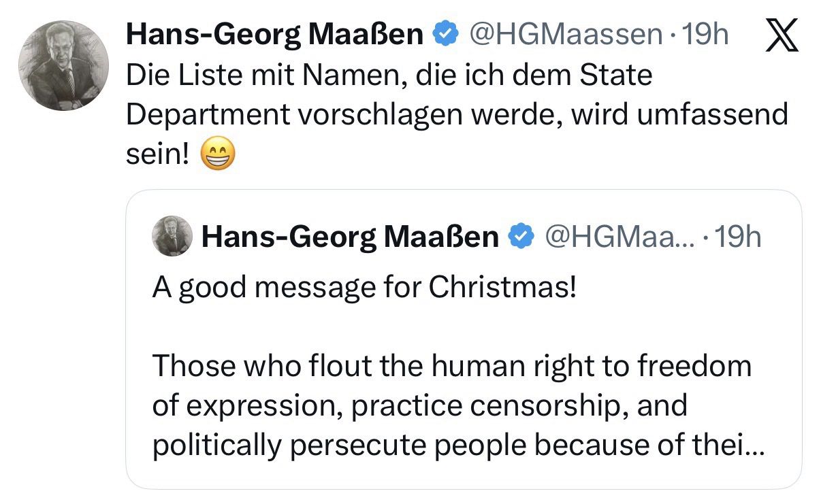The image size is (821, 504).
Task: Open the @HGMaassen handle in the main tweet
Action: click(562, 34)
